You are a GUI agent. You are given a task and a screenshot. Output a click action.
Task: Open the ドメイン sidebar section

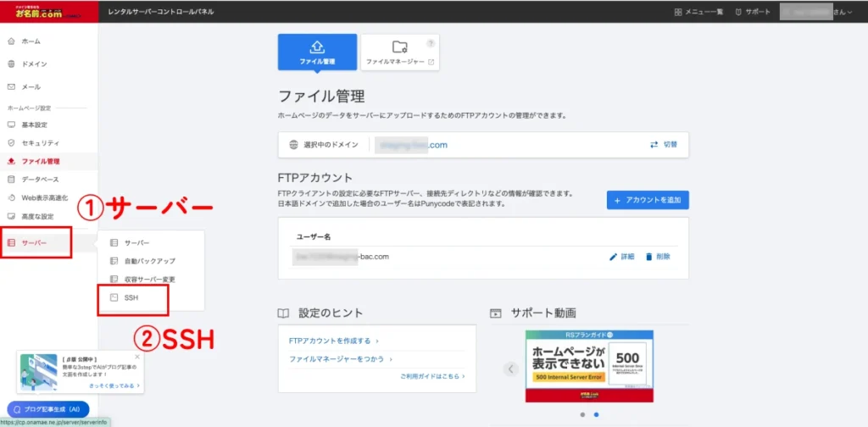point(34,64)
